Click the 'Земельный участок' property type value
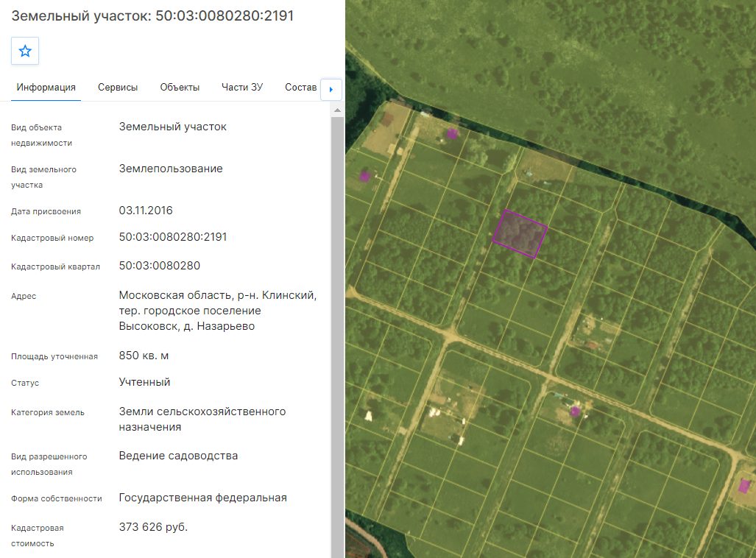Viewport: 756px width, 558px height. tap(172, 127)
